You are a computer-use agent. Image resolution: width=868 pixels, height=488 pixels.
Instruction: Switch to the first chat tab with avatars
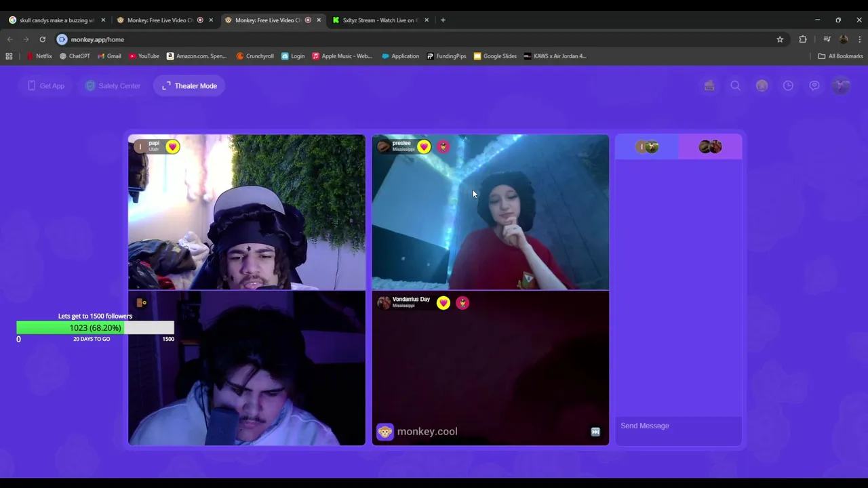[647, 146]
